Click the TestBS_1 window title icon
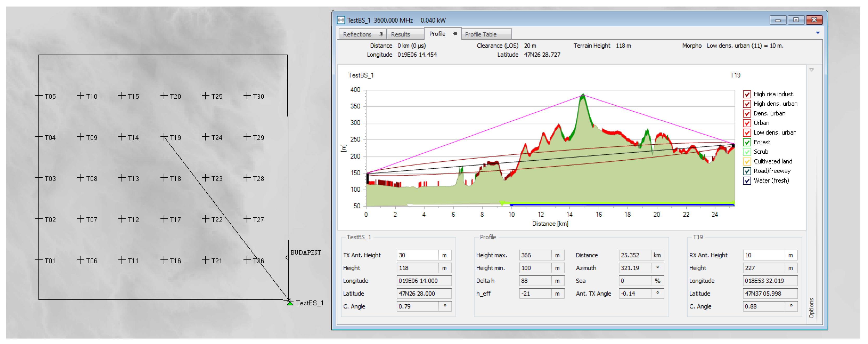The height and width of the screenshot is (344, 868). (341, 20)
